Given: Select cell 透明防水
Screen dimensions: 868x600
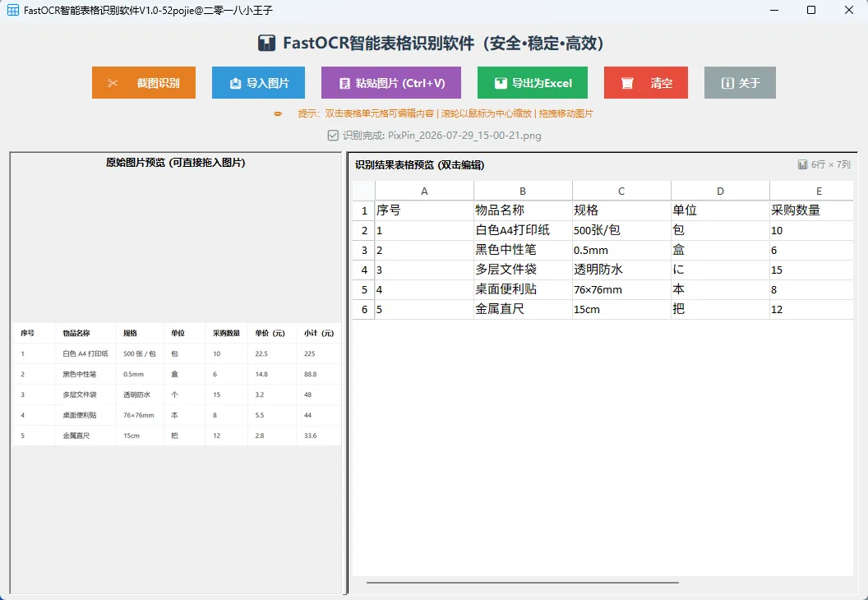Looking at the screenshot, I should [621, 270].
